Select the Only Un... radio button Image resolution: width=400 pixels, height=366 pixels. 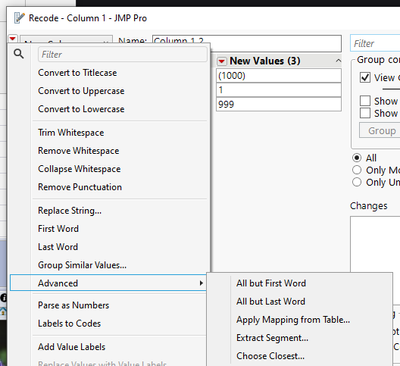tap(357, 182)
